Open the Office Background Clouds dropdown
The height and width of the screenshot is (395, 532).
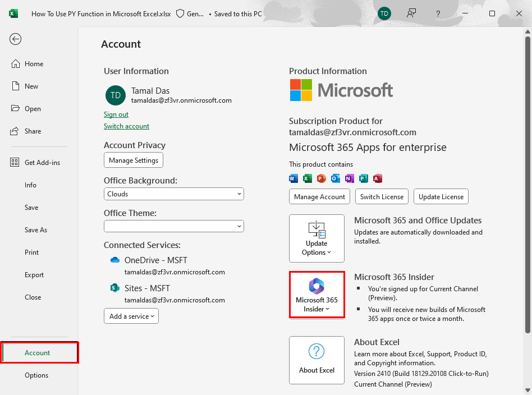pyautogui.click(x=174, y=194)
